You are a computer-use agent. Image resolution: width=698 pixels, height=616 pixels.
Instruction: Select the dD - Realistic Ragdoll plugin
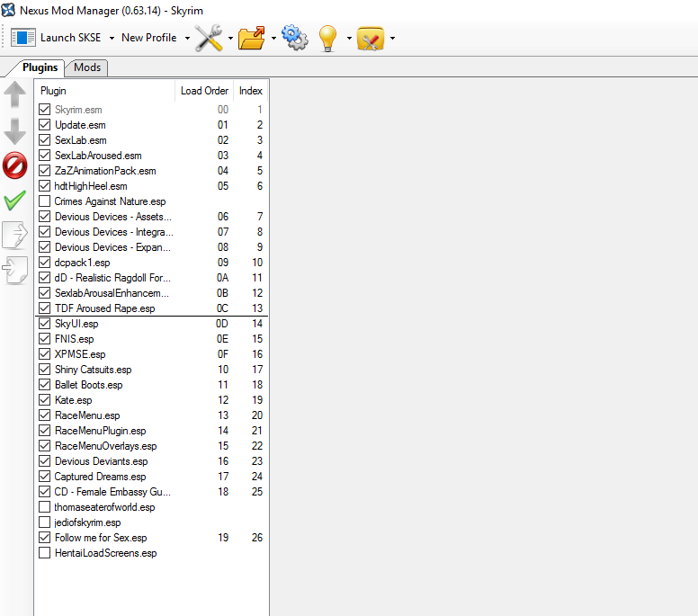pyautogui.click(x=112, y=278)
